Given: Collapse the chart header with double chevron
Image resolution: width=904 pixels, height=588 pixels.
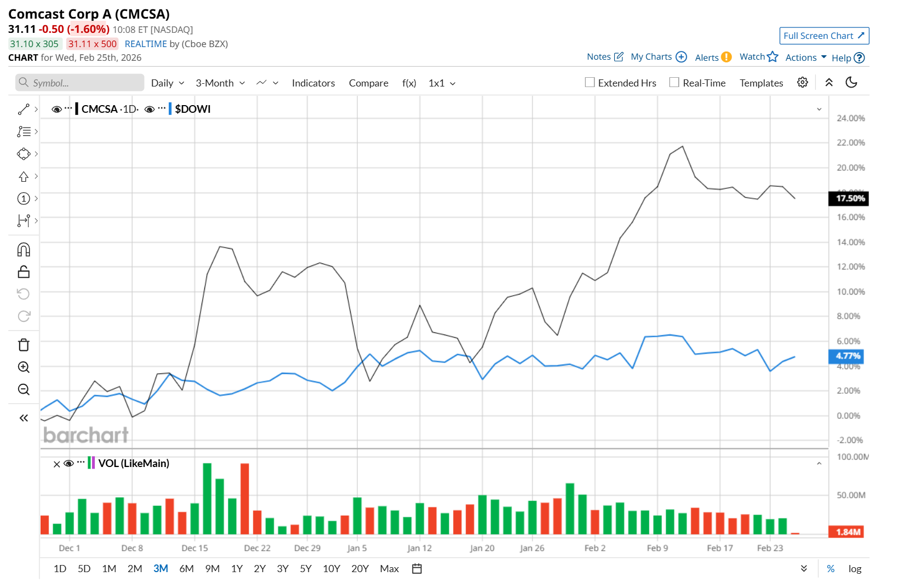Looking at the screenshot, I should [829, 82].
